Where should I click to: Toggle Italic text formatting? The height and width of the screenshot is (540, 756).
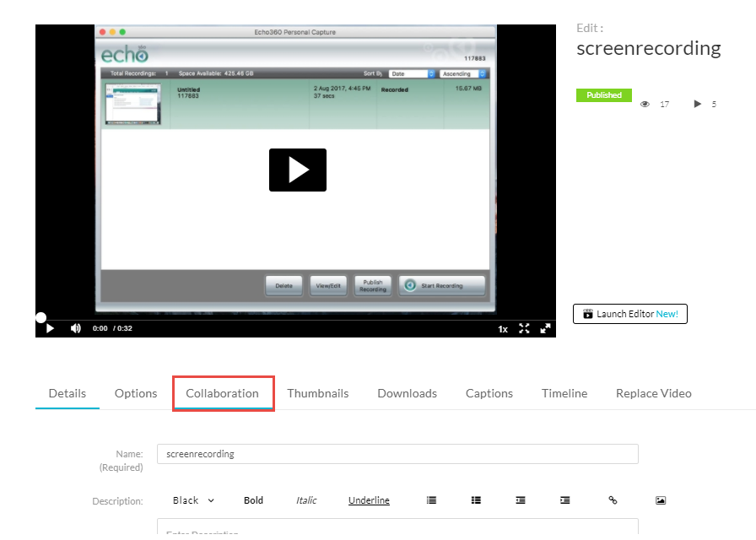[x=306, y=500]
